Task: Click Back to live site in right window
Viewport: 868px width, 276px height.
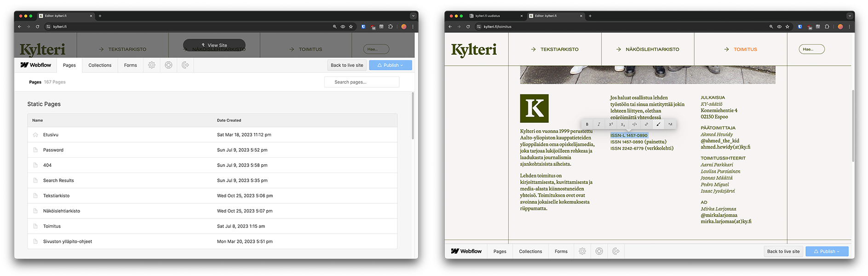Action: click(783, 251)
